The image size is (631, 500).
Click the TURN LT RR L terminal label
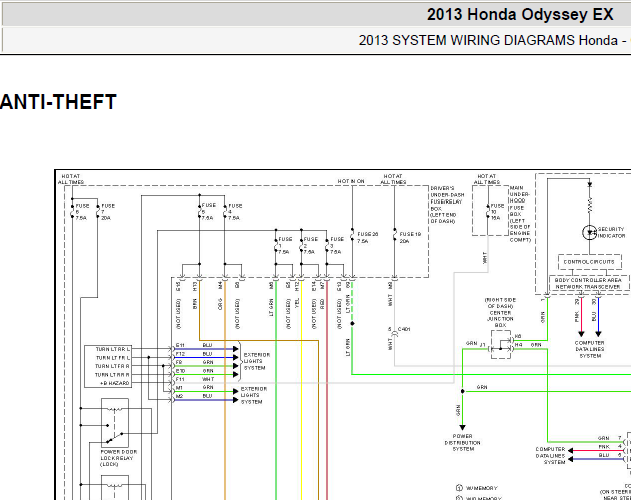[x=113, y=349]
